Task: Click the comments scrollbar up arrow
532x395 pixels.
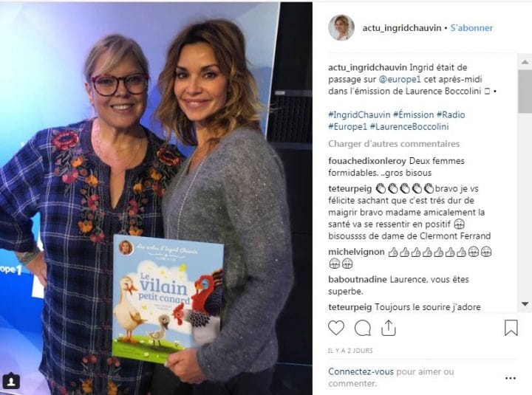Action: pyautogui.click(x=525, y=62)
